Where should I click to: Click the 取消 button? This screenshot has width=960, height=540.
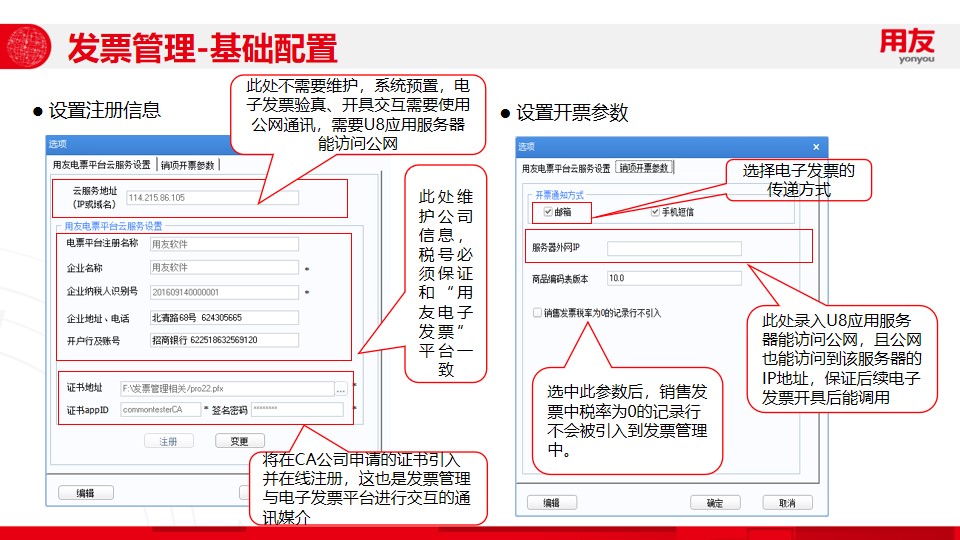786,503
